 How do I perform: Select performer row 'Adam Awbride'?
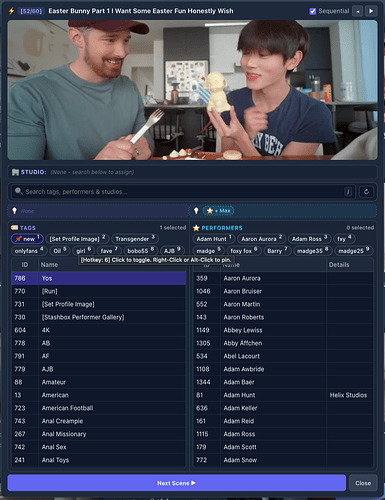pos(283,369)
